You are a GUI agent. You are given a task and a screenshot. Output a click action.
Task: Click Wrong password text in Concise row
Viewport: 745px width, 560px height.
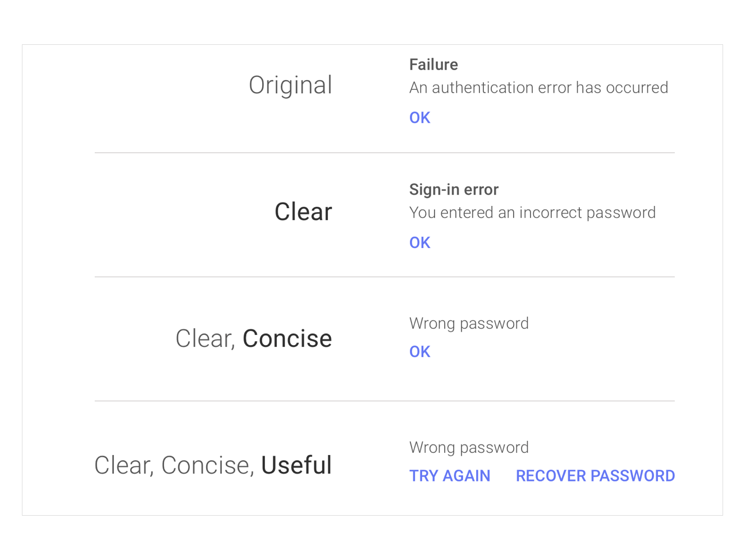click(469, 324)
